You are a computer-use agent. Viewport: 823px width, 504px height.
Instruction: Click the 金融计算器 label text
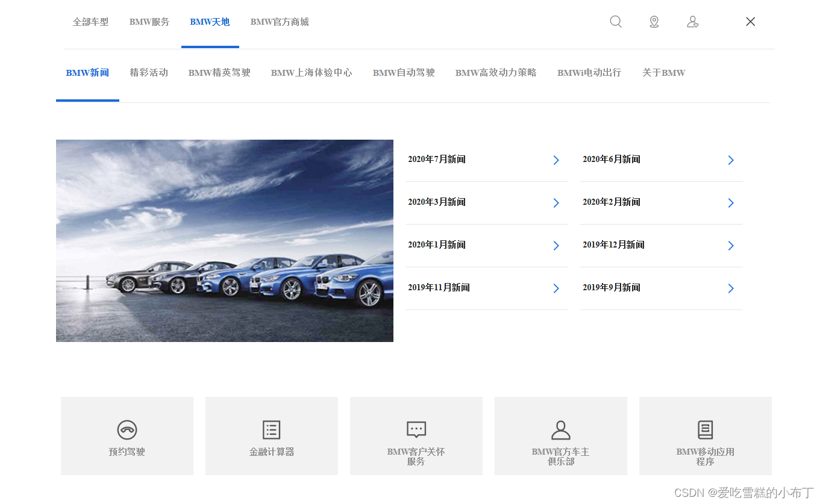coord(272,452)
